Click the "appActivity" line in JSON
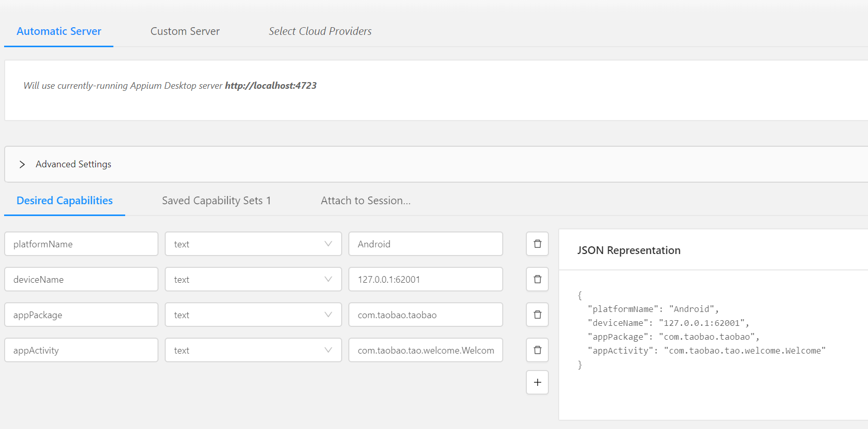868x429 pixels. (707, 350)
